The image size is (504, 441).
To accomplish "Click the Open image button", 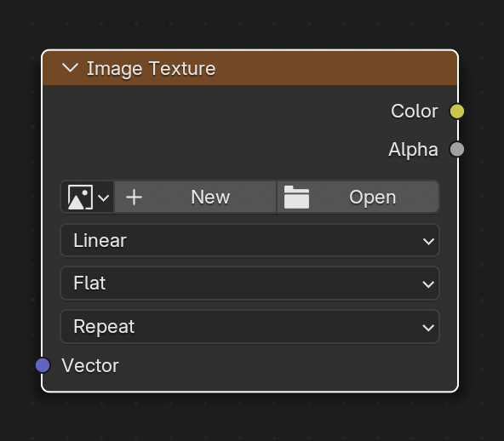I will (358, 197).
